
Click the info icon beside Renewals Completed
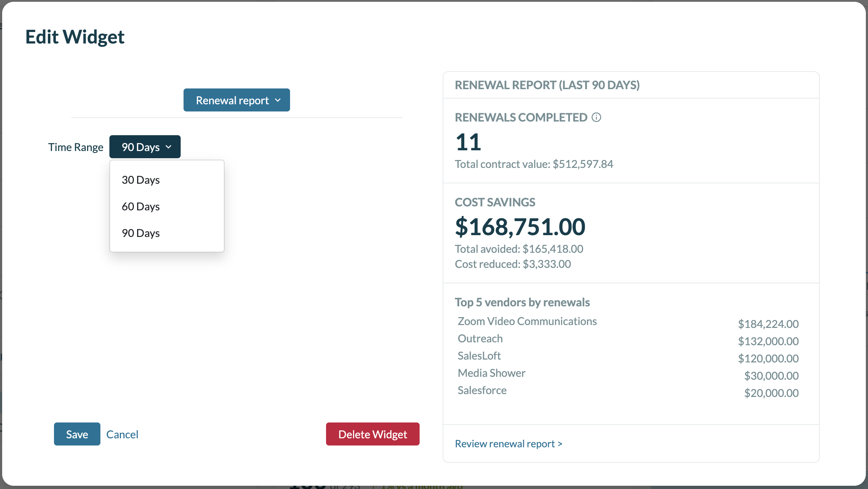click(596, 118)
